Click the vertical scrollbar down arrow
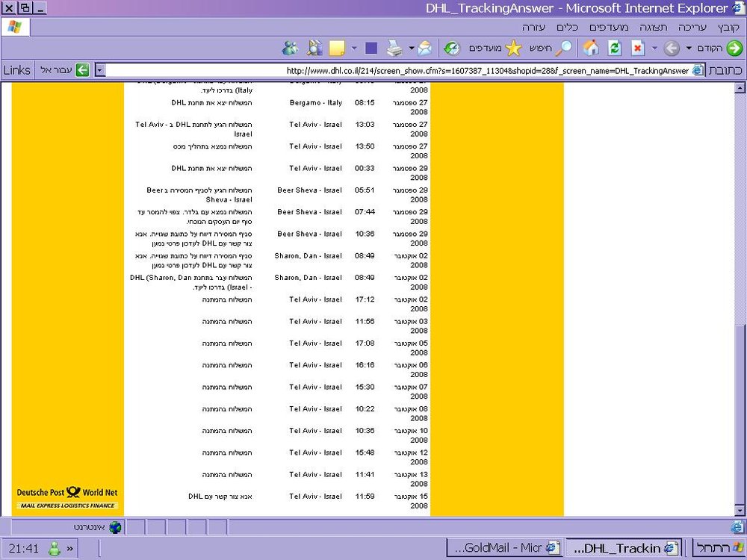This screenshot has height=560, width=747. click(x=740, y=511)
